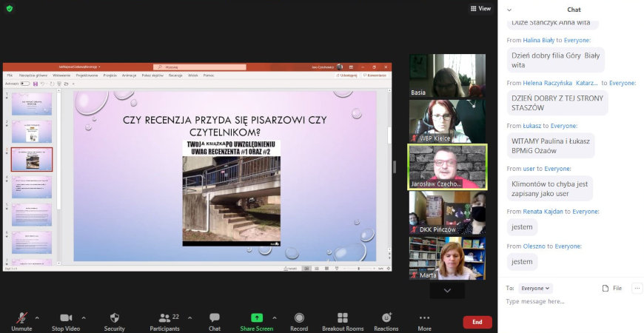Viewport: 644px width, 333px height.
Task: Open Projektowanie tab
Action: click(87, 75)
